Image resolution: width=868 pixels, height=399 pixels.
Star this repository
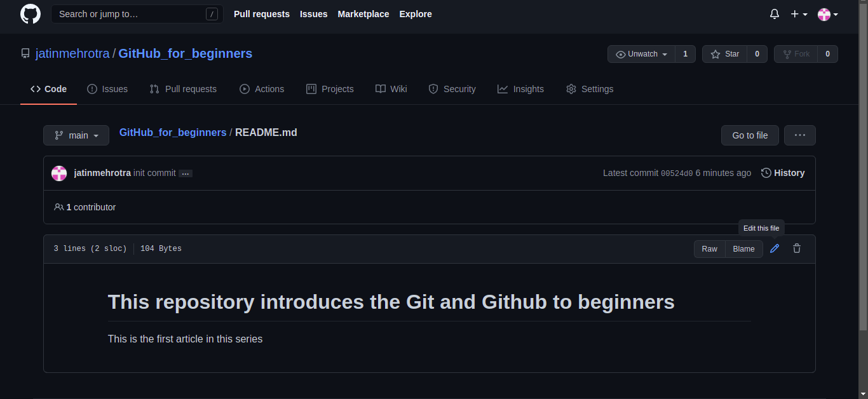(x=724, y=54)
